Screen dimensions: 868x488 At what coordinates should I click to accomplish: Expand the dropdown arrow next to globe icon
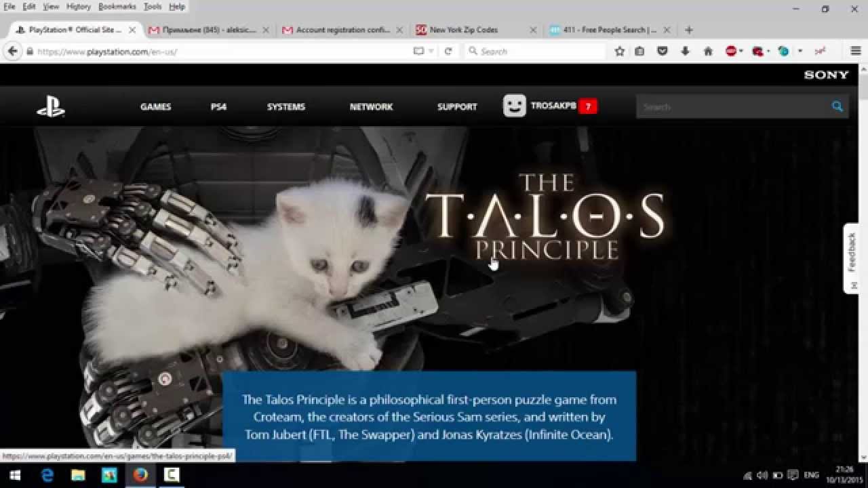tap(800, 52)
